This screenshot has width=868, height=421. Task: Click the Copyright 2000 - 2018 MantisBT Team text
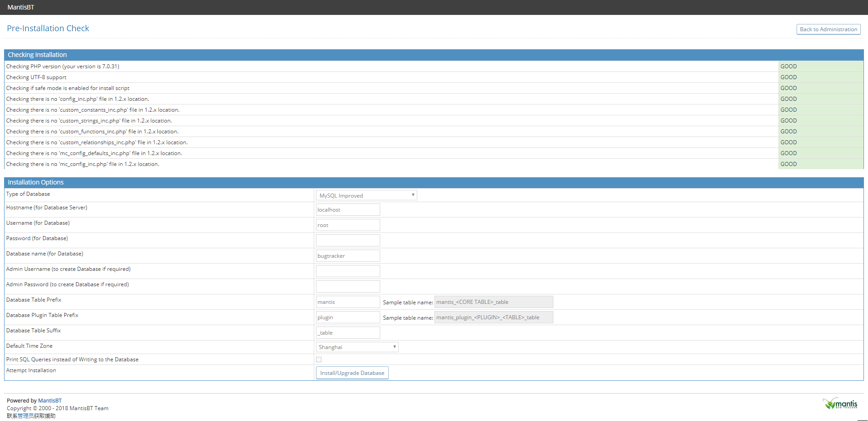(57, 408)
